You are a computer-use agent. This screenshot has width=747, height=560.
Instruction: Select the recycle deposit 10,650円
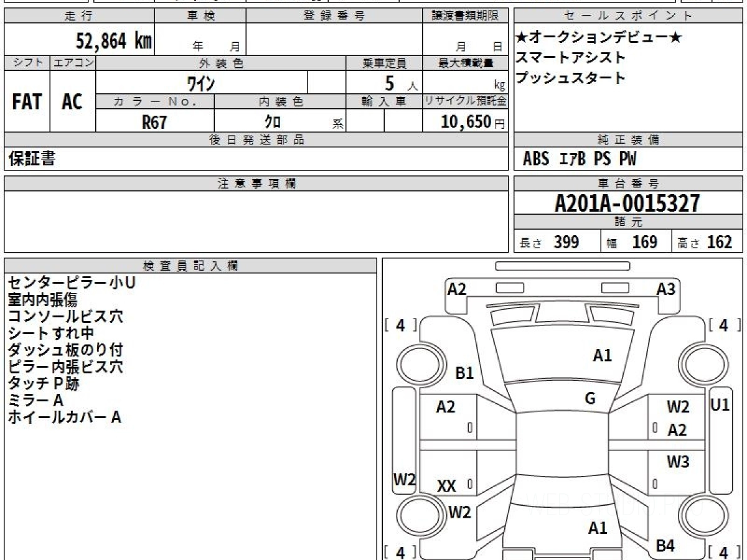(473, 122)
